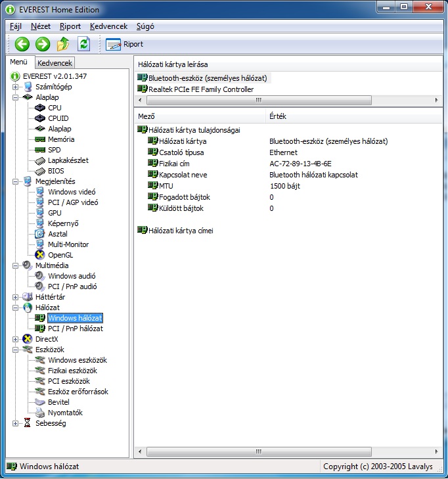Click the CPU chip icon in tree
The height and width of the screenshot is (479, 448).
pyautogui.click(x=40, y=108)
